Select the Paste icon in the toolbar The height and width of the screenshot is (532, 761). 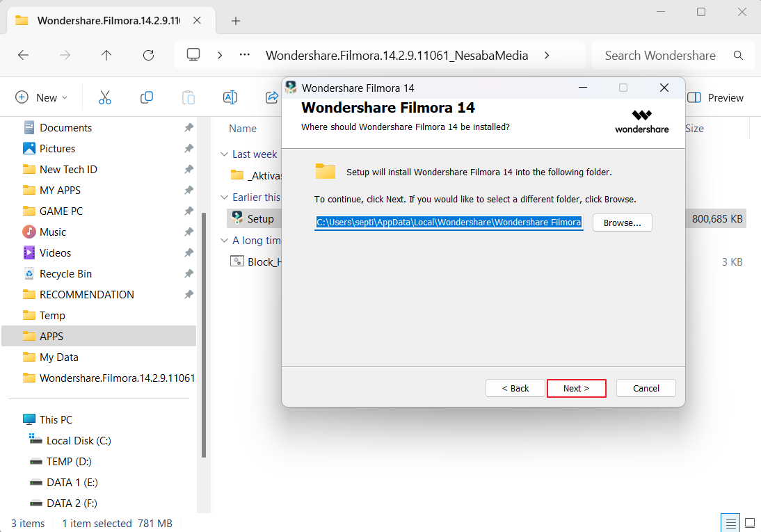point(189,97)
